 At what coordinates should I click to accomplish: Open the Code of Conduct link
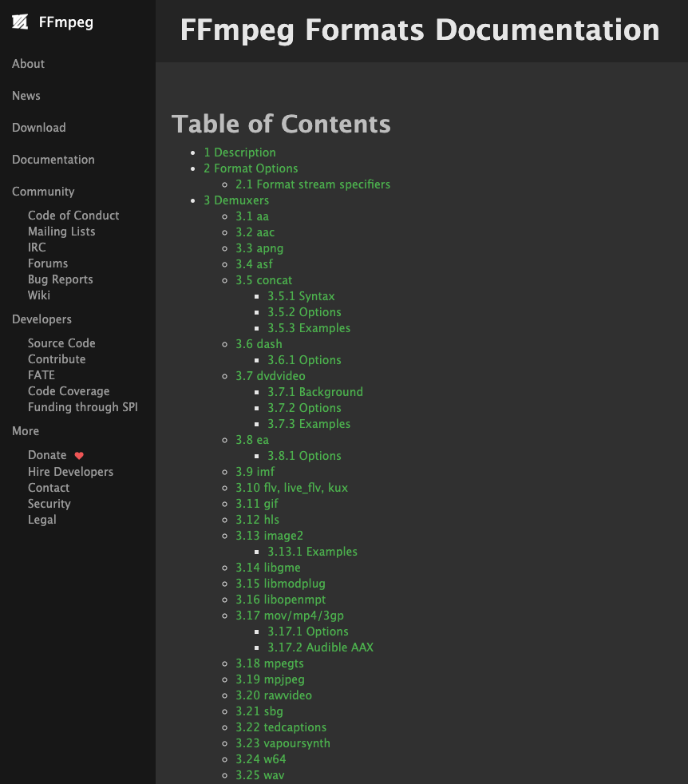(x=73, y=216)
